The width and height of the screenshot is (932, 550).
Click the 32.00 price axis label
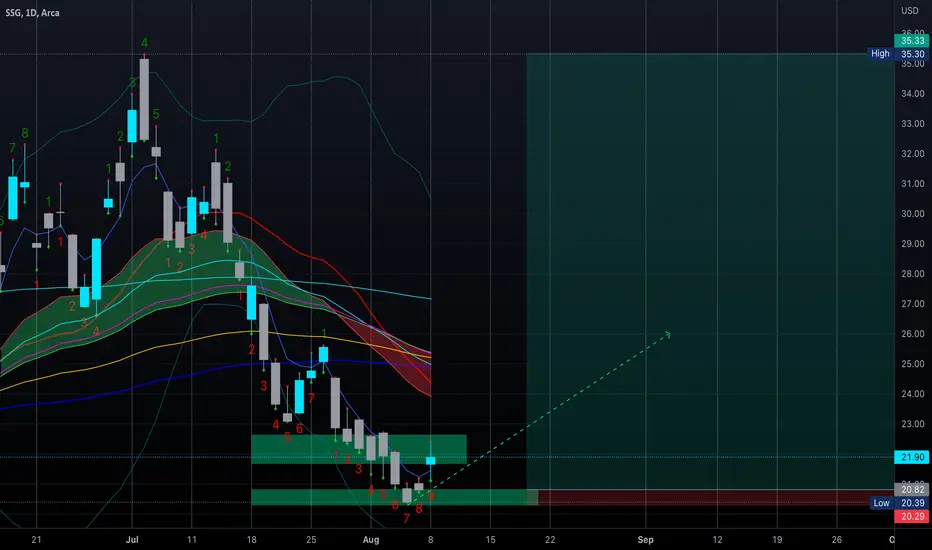[x=912, y=153]
